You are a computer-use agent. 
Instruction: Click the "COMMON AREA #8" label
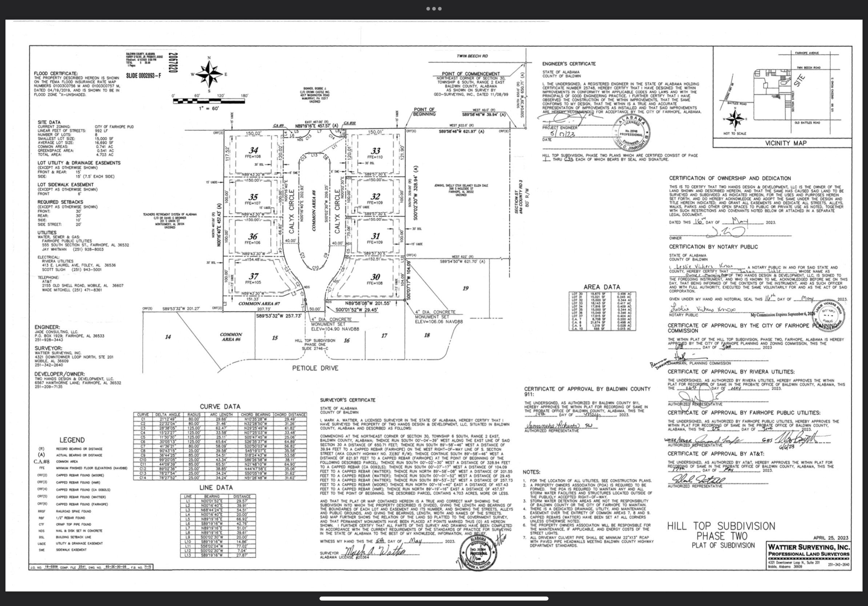click(313, 210)
